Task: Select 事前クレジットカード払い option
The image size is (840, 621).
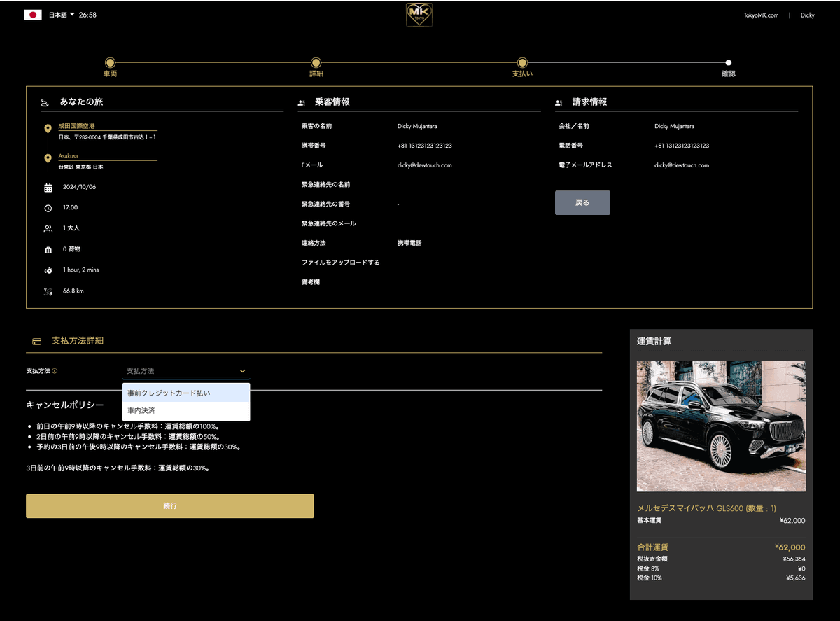Action: coord(185,393)
